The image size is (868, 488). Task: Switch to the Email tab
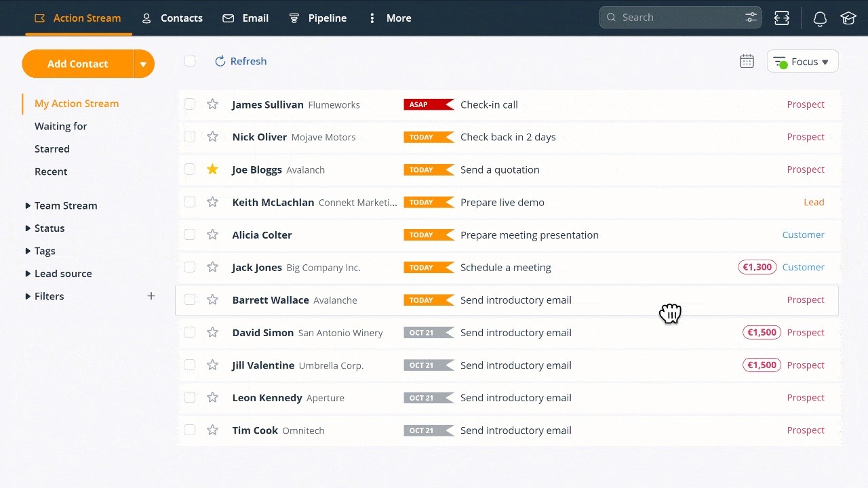point(245,18)
